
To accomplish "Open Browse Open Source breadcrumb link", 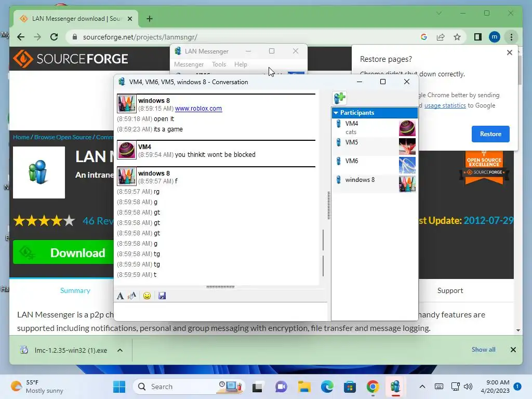I will coord(63,137).
